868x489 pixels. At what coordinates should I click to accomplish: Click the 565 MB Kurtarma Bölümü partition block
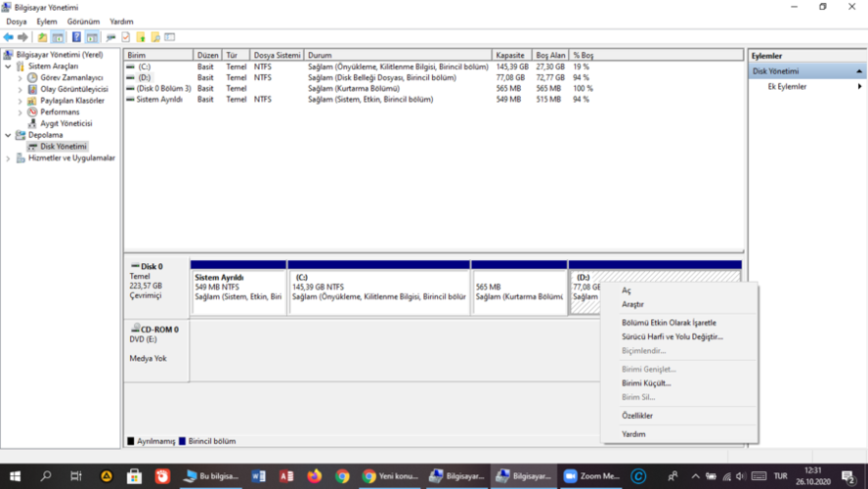tap(519, 291)
